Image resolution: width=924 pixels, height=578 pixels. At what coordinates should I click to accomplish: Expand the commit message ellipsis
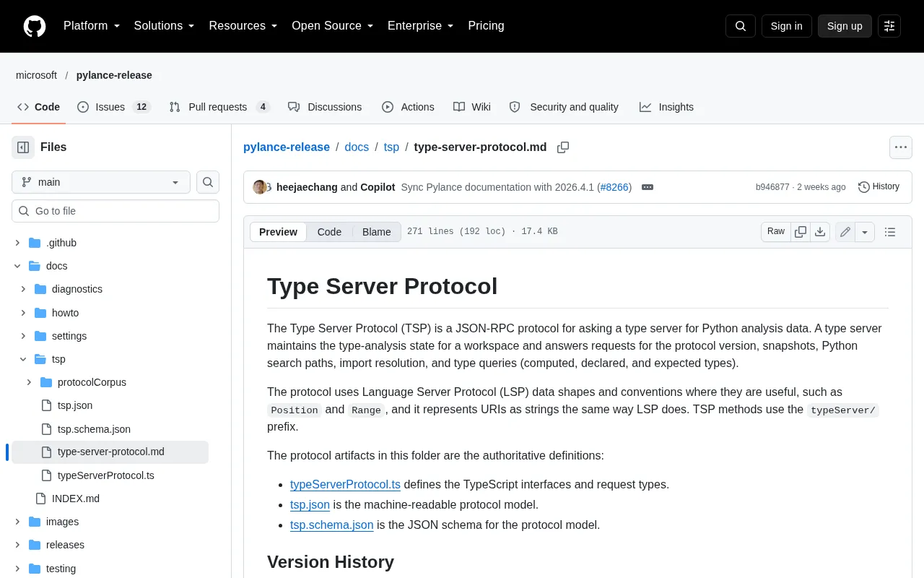(648, 187)
